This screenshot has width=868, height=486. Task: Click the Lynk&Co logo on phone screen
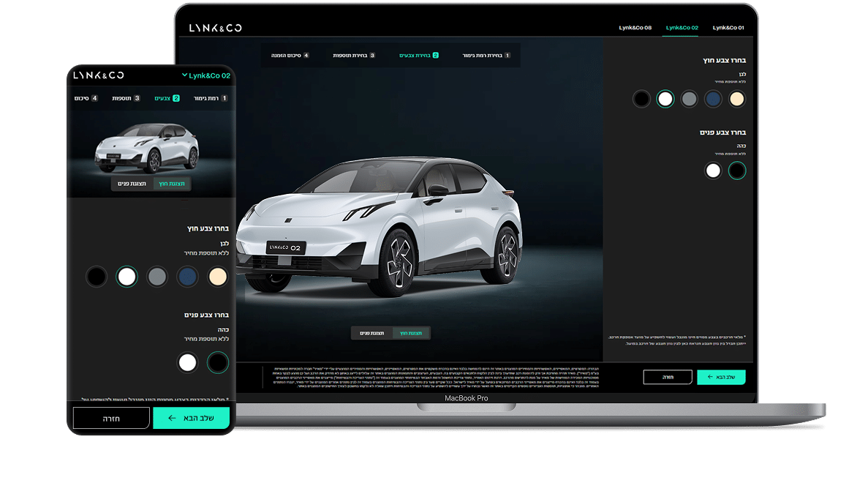click(99, 75)
